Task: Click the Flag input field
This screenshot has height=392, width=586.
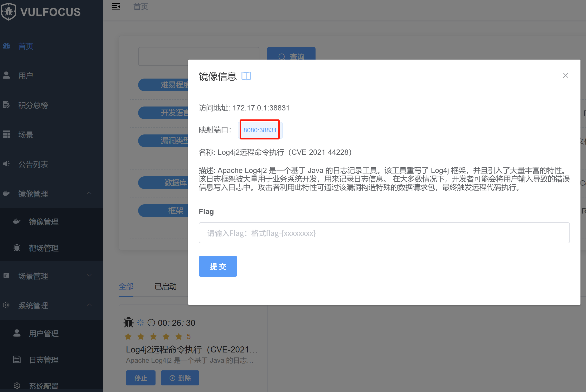Action: pos(384,233)
